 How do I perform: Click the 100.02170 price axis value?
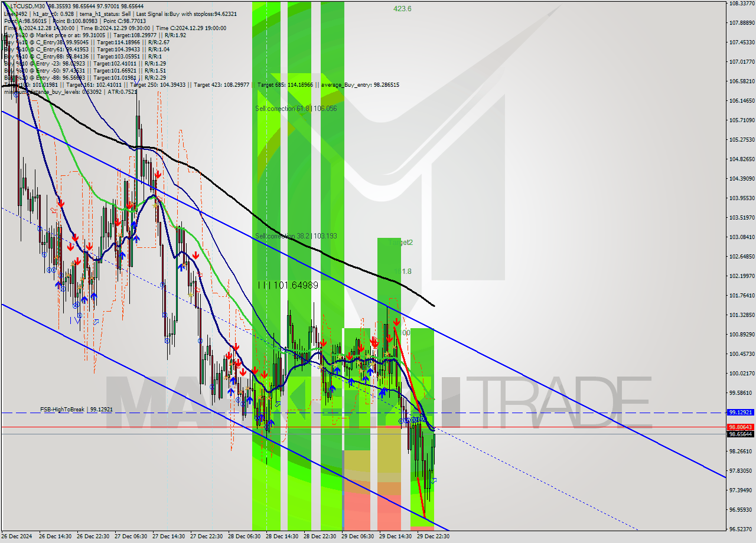[x=742, y=373]
